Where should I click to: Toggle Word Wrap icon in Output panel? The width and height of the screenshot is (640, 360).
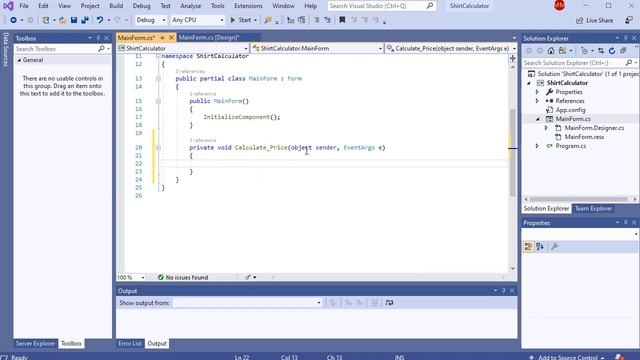pyautogui.click(x=389, y=303)
